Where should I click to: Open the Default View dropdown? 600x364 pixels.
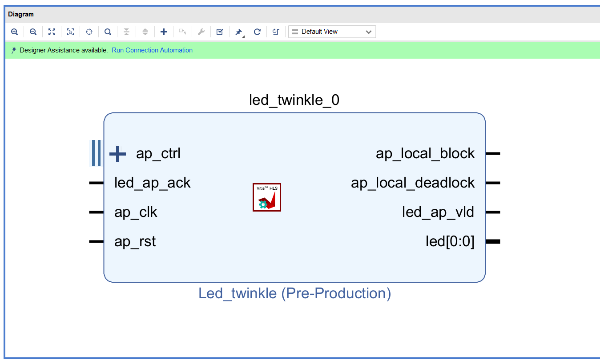tap(332, 32)
